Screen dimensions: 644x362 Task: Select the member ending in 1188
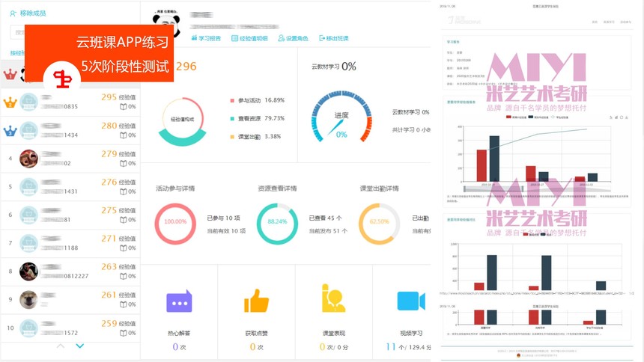70,243
